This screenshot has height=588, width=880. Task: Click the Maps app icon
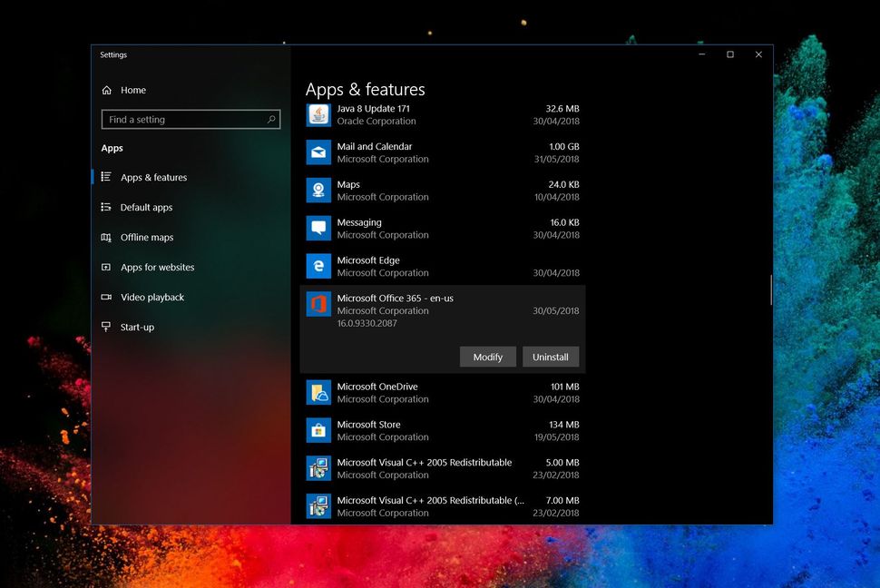[318, 190]
